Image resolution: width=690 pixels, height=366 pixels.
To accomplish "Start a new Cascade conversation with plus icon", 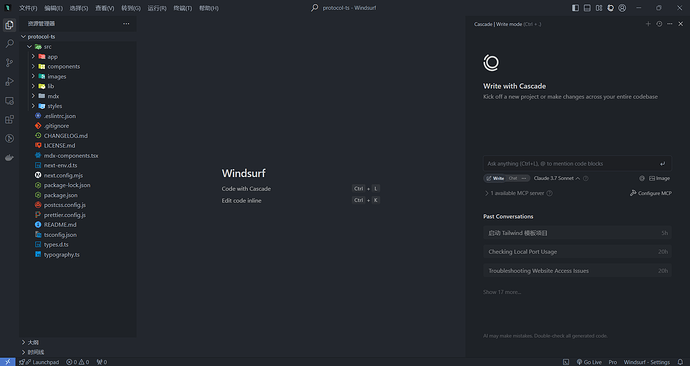I will tap(648, 24).
